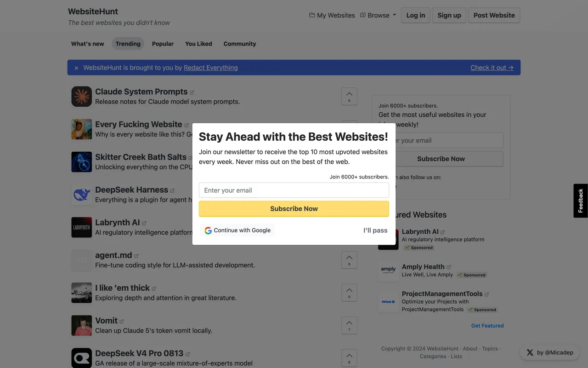Click the Labrynth AI thumbnail in the main list
The height and width of the screenshot is (368, 588).
pos(82,227)
